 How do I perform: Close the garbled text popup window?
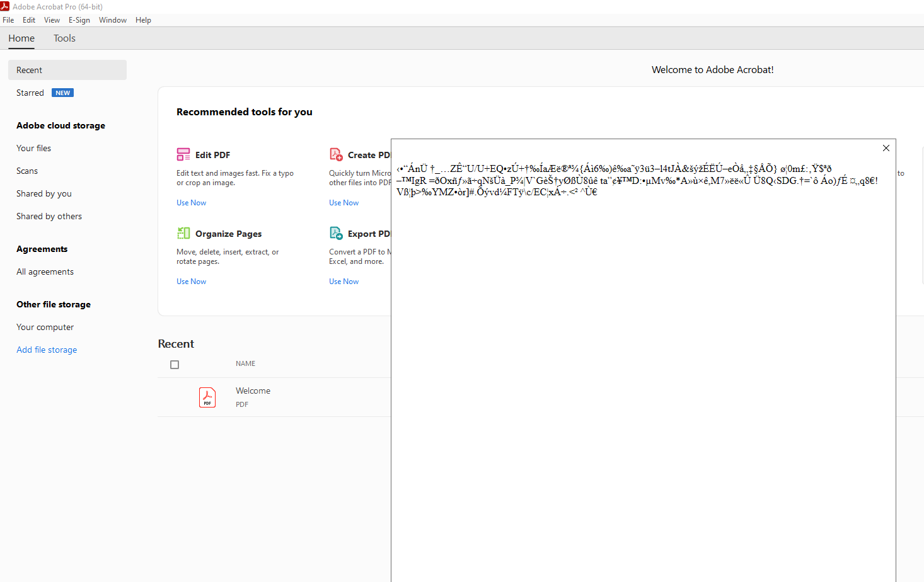pyautogui.click(x=886, y=148)
